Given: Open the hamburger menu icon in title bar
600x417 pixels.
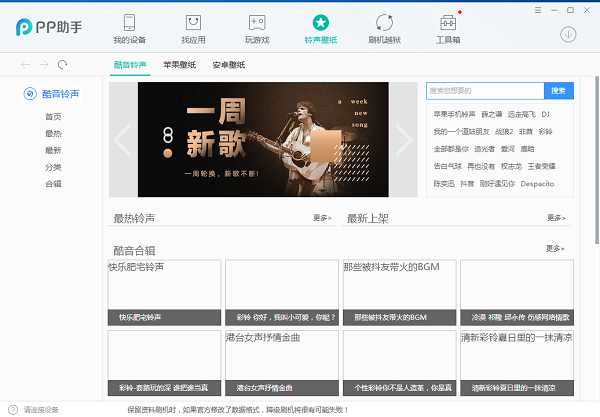Looking at the screenshot, I should click(538, 10).
